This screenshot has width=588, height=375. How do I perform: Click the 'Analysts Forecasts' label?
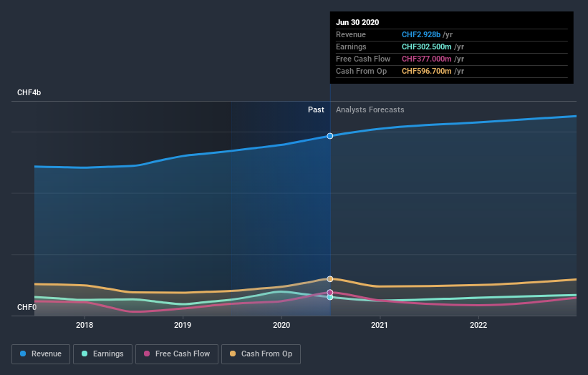coord(370,109)
